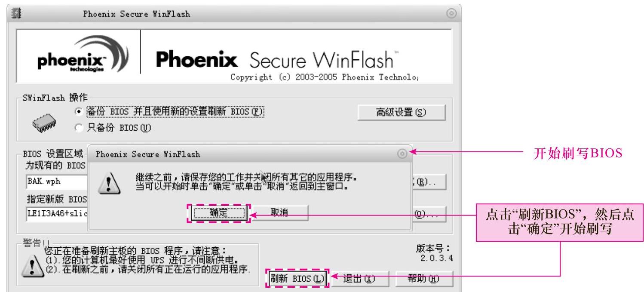
Task: Browse for new BIOS file with the (O)... button
Action: click(x=429, y=214)
